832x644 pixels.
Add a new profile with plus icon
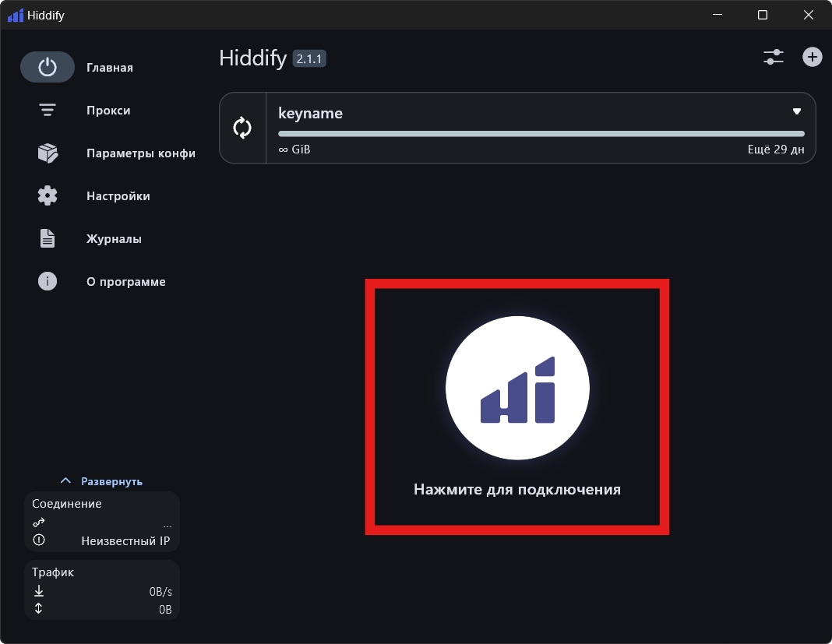coord(813,57)
